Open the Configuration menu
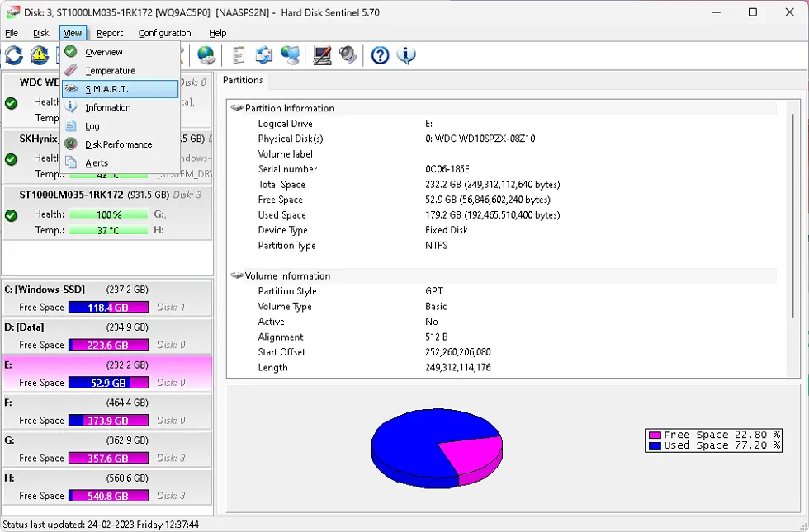Screen dimensions: 809x532 (164, 33)
